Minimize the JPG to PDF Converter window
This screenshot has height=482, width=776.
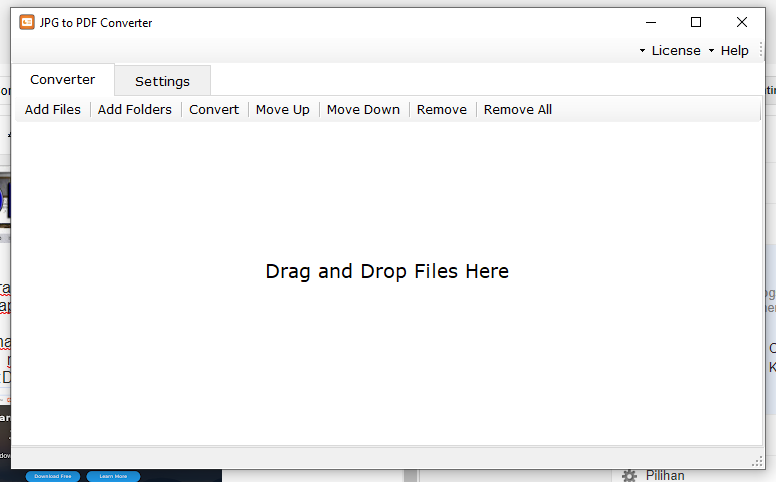click(651, 22)
